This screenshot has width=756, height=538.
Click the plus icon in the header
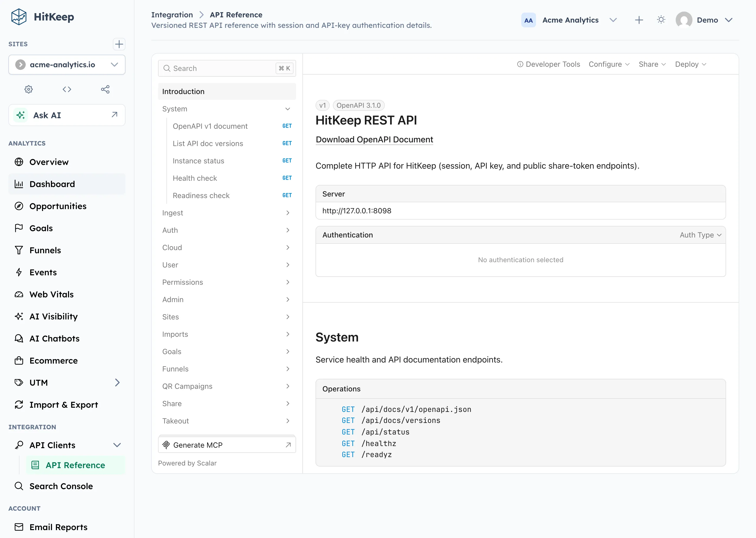639,20
